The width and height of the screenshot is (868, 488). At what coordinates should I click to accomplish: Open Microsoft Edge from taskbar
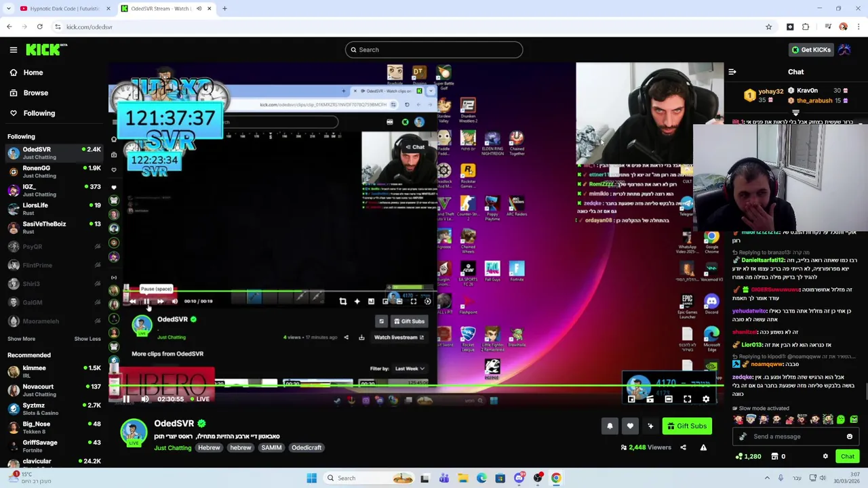[x=481, y=479]
